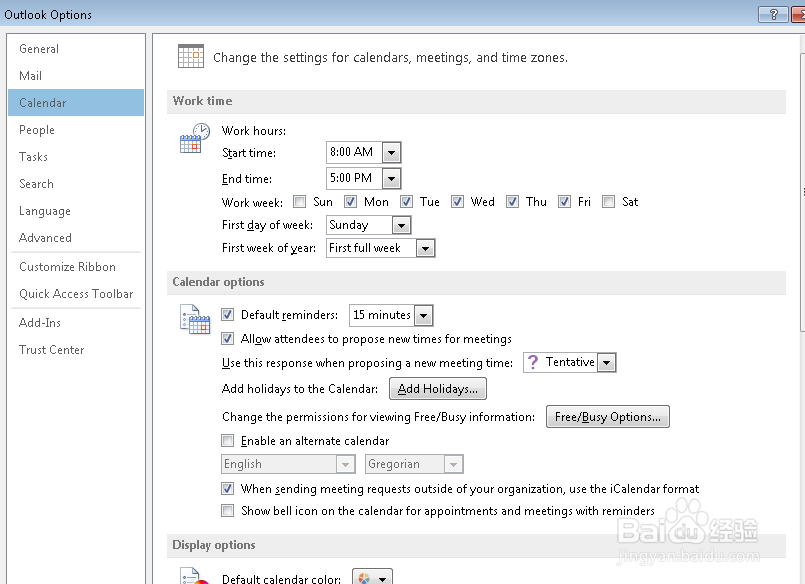Open Advanced options category

coord(76,238)
